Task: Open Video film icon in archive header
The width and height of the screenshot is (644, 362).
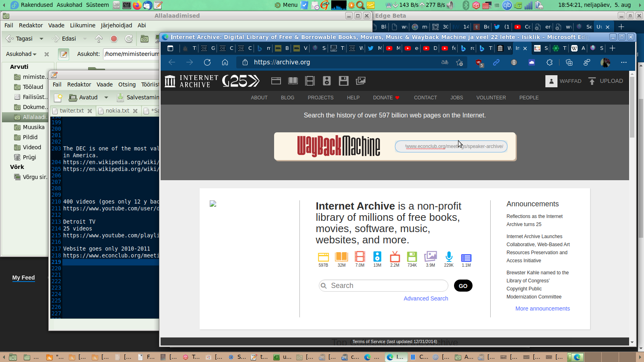Action: (x=310, y=81)
